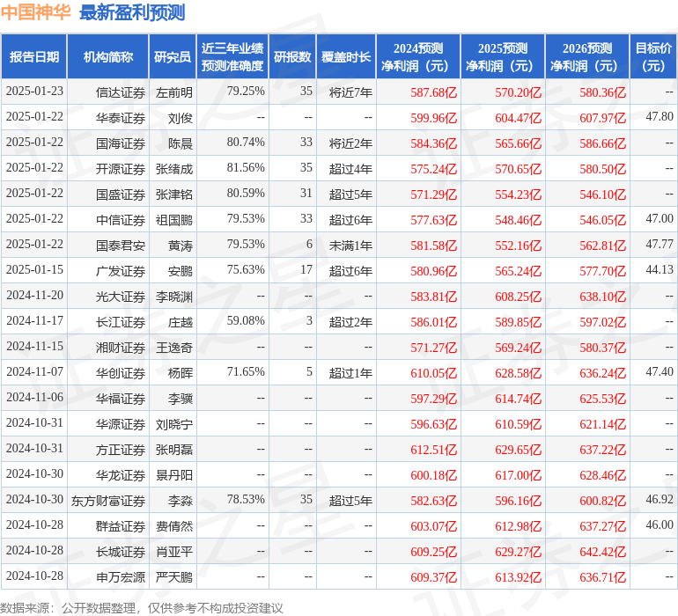Click researcher name 张绪成
This screenshot has width=678, height=616.
[174, 169]
